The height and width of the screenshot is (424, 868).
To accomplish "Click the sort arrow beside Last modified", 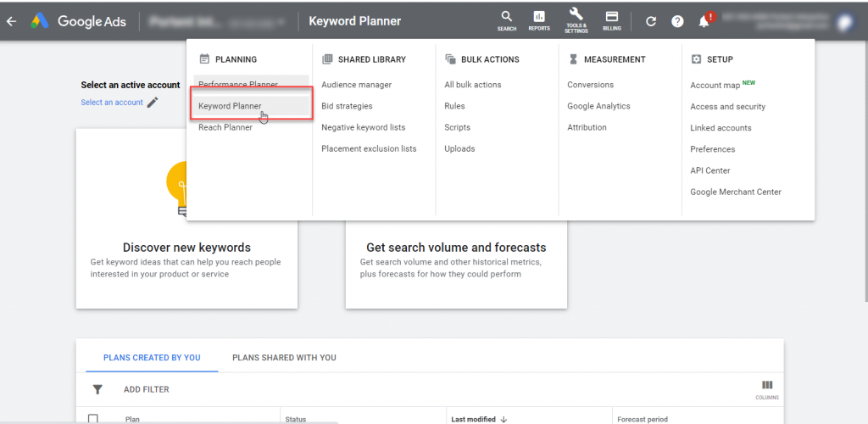I will tap(504, 420).
